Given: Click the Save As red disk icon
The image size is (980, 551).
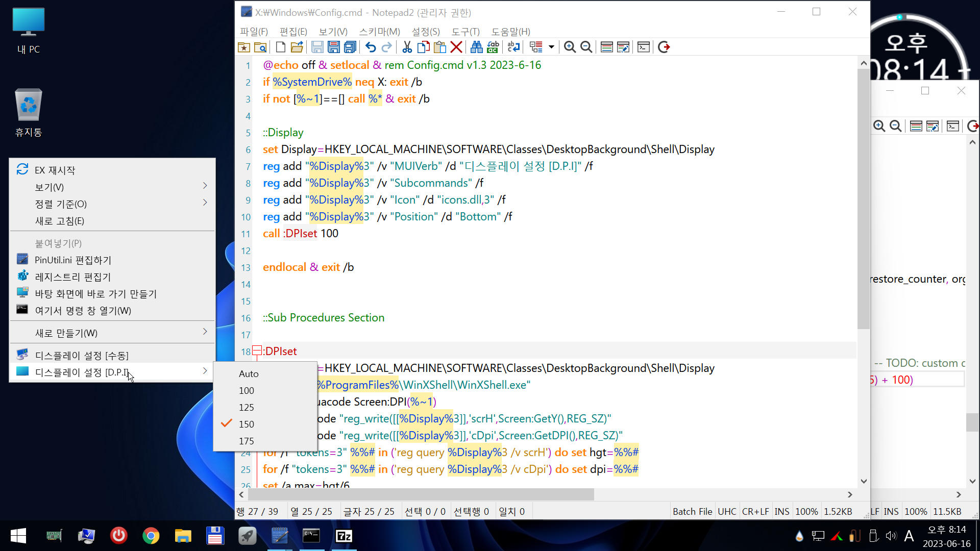Looking at the screenshot, I should click(333, 47).
